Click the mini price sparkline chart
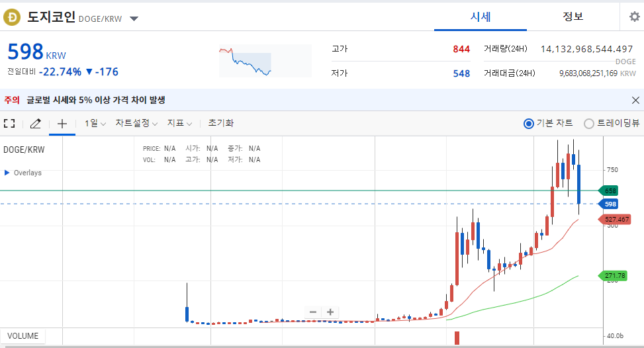The image size is (644, 348). (265, 61)
